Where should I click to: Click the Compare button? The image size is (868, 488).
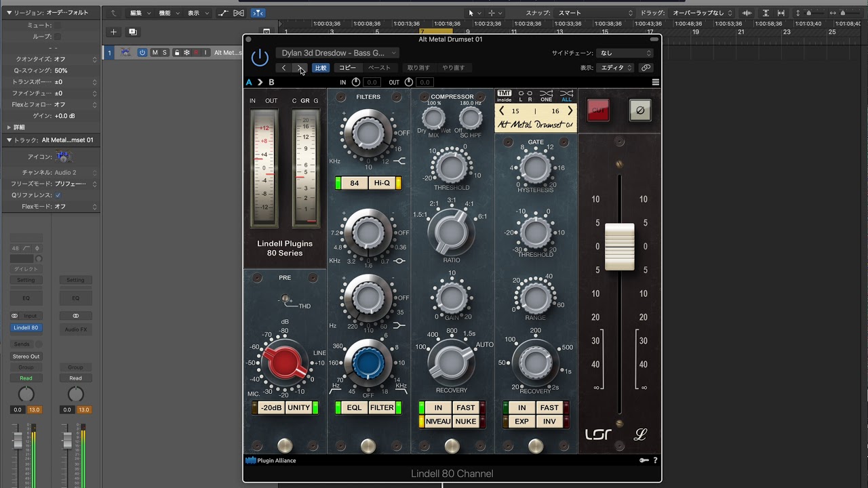(321, 68)
